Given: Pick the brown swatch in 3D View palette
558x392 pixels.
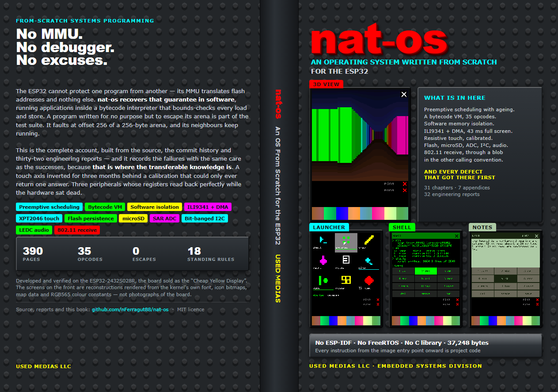Looking at the screenshot, I should [x=318, y=213].
